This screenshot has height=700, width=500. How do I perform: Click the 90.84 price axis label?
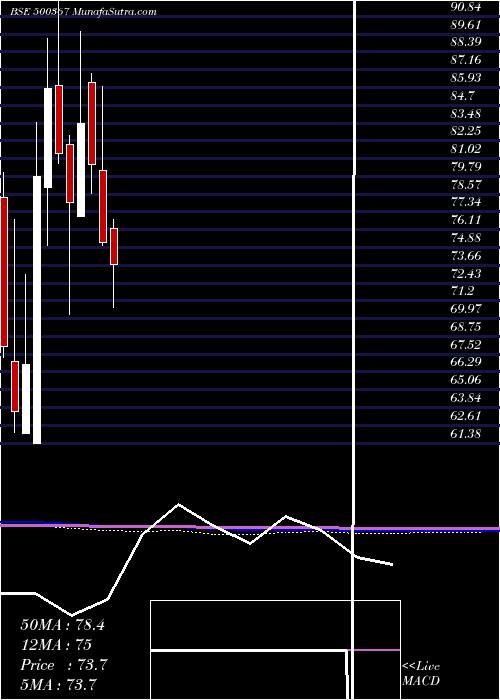tap(466, 7)
